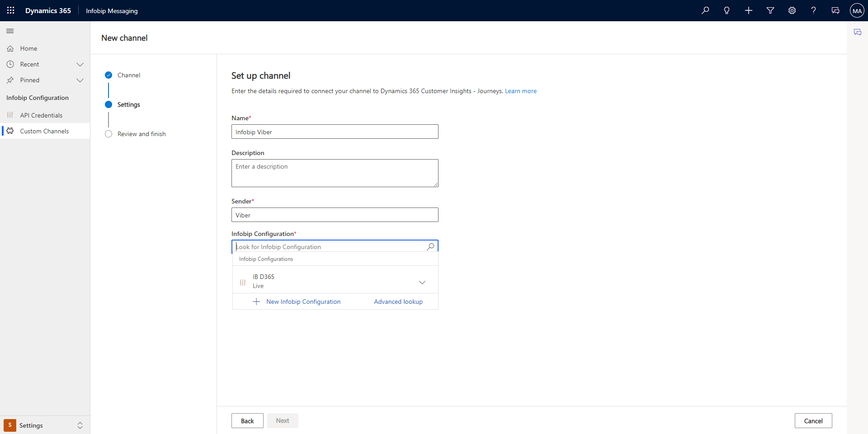Click the help question mark icon
This screenshot has height=434, width=868.
(x=814, y=10)
